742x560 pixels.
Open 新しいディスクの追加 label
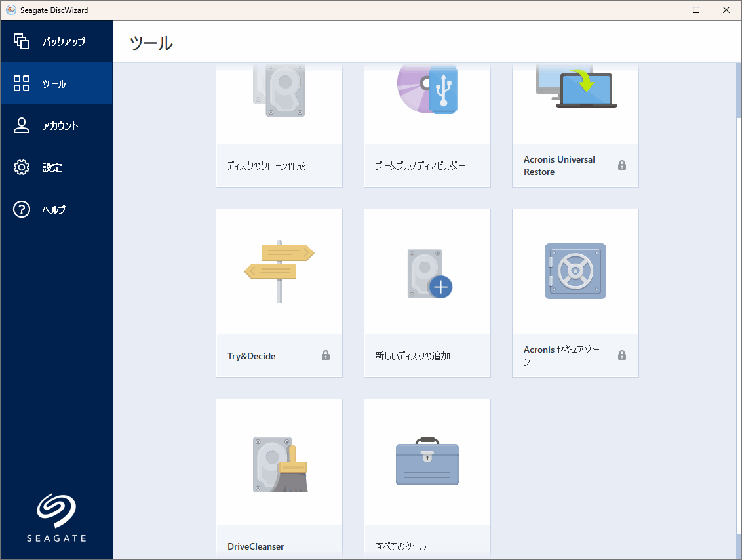coord(413,356)
